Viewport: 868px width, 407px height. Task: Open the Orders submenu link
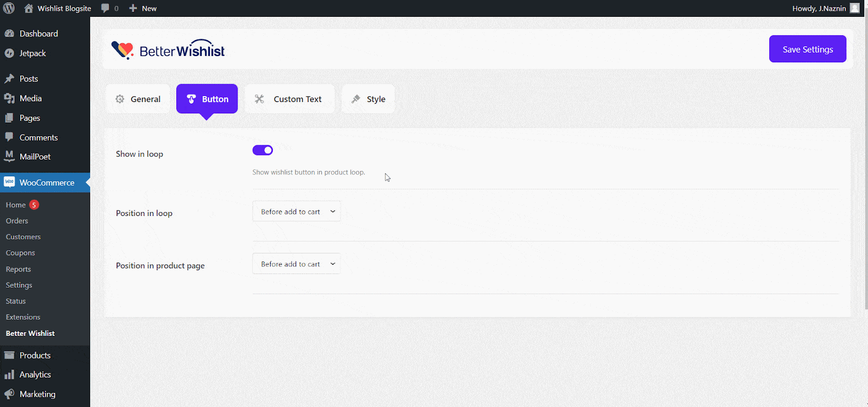(17, 221)
